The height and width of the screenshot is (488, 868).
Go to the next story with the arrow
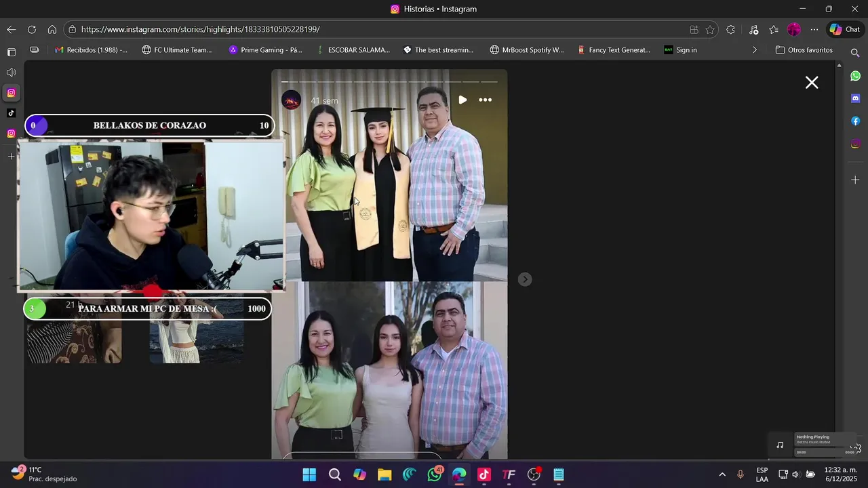click(x=525, y=279)
